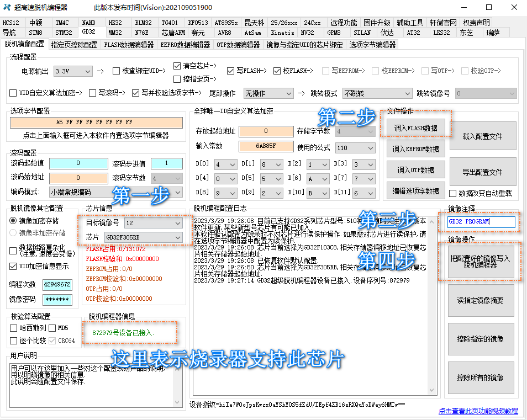Click 调入EEPROM数据 button
Image resolution: width=527 pixels, height=420 pixels.
pyautogui.click(x=416, y=148)
